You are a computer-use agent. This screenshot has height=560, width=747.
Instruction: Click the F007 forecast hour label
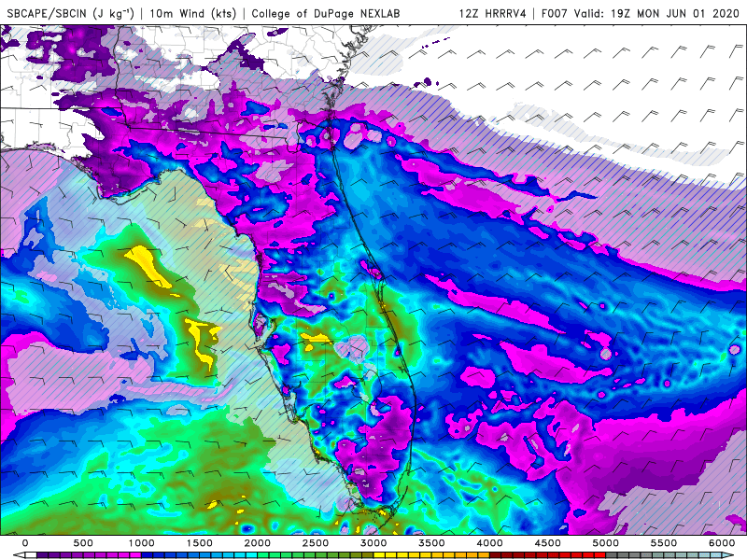(555, 13)
